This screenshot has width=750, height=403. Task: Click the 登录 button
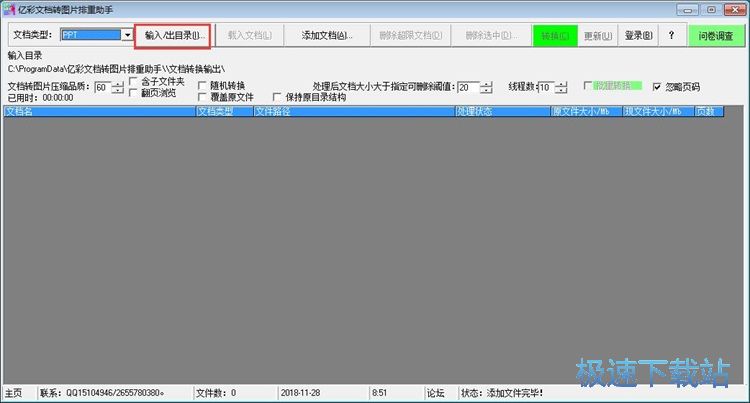pos(638,36)
